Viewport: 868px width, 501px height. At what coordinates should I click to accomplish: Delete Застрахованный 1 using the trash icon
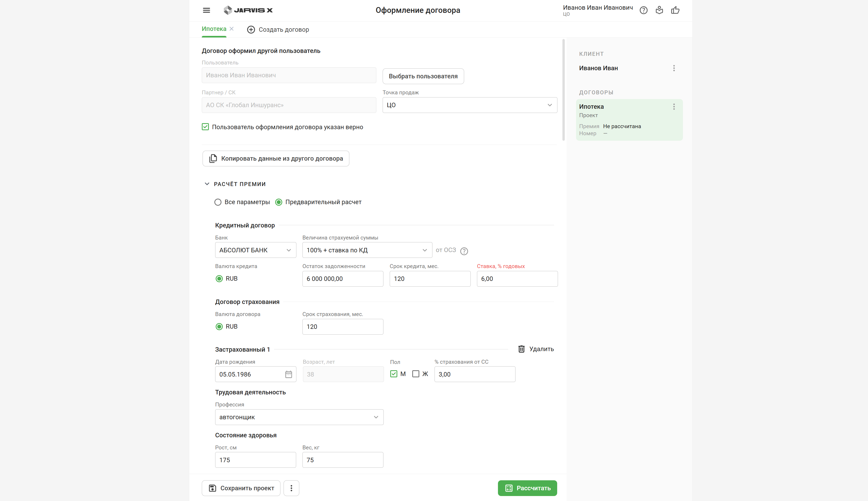pyautogui.click(x=522, y=348)
